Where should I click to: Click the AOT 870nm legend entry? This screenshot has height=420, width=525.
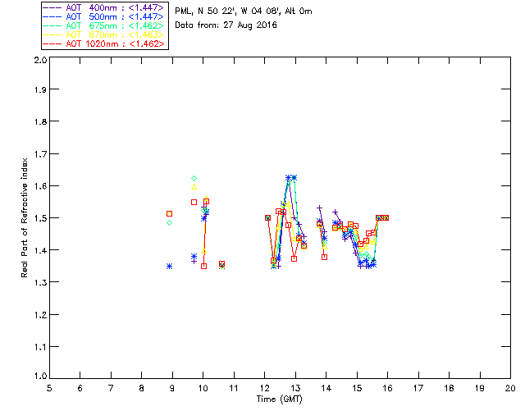point(103,34)
